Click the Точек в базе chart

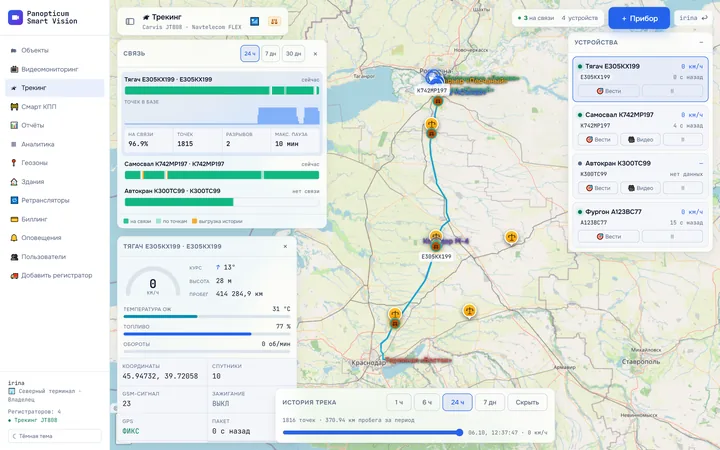pos(222,115)
